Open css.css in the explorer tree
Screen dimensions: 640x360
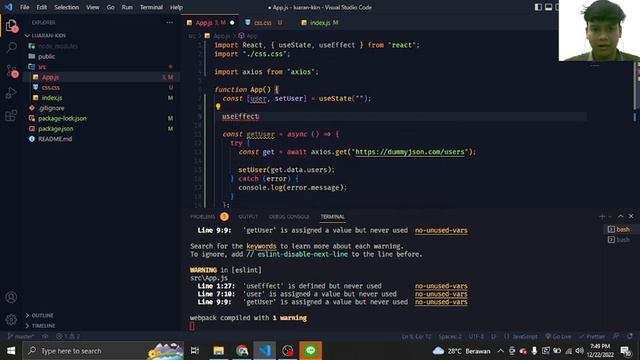(101, 87)
